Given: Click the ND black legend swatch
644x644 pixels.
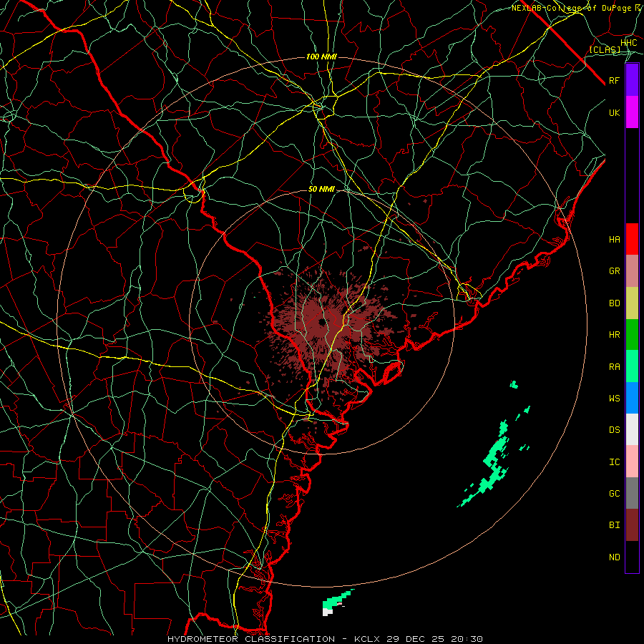Looking at the screenshot, I should [x=632, y=557].
